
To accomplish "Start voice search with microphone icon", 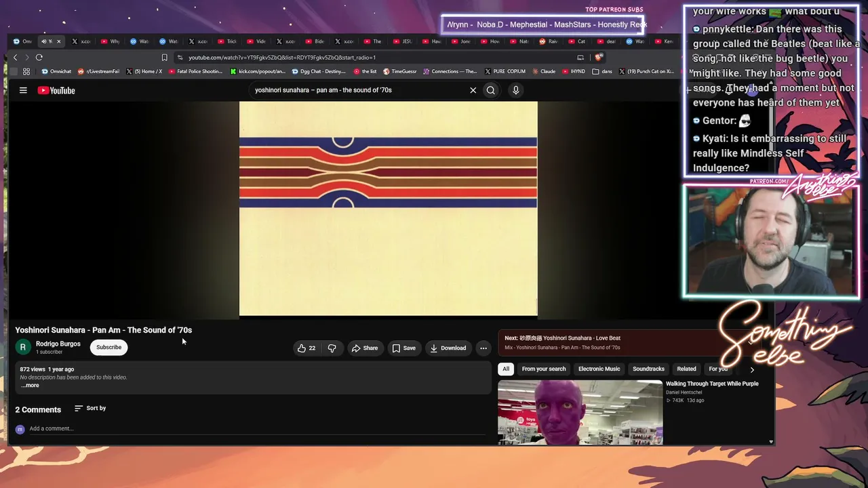I will [516, 90].
